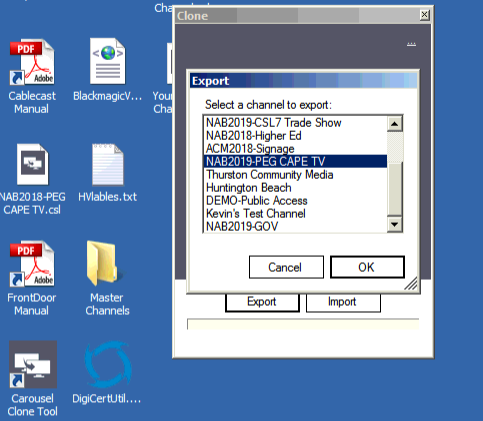The width and height of the screenshot is (483, 421).
Task: Click the channel list scrollbar thumb
Action: point(395,189)
